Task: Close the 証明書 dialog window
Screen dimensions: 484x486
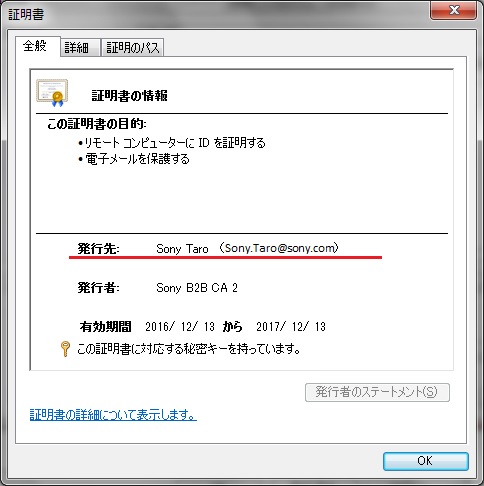Action: [454, 10]
